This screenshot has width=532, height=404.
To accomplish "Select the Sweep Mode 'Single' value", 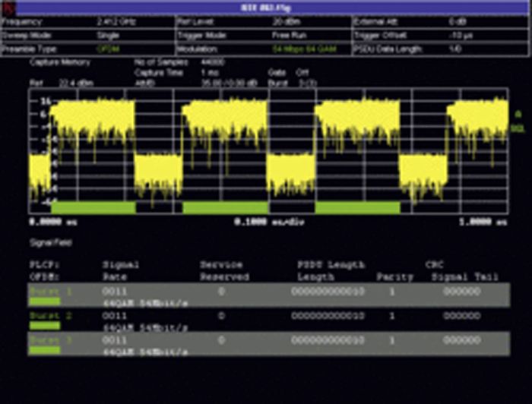I will (x=108, y=36).
